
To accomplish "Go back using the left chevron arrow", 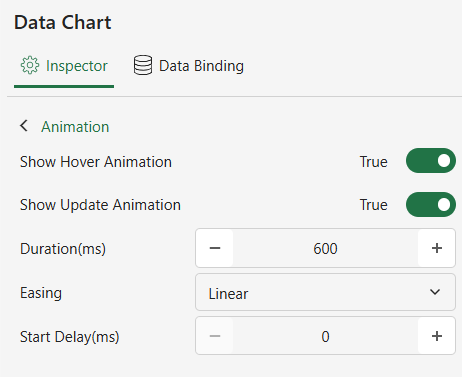I will (24, 126).
